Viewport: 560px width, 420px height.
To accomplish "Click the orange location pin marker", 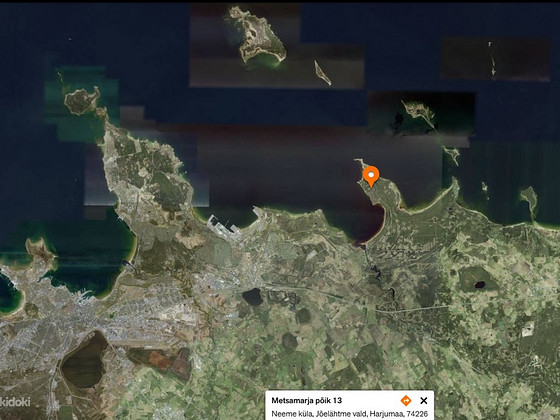I will click(x=371, y=176).
